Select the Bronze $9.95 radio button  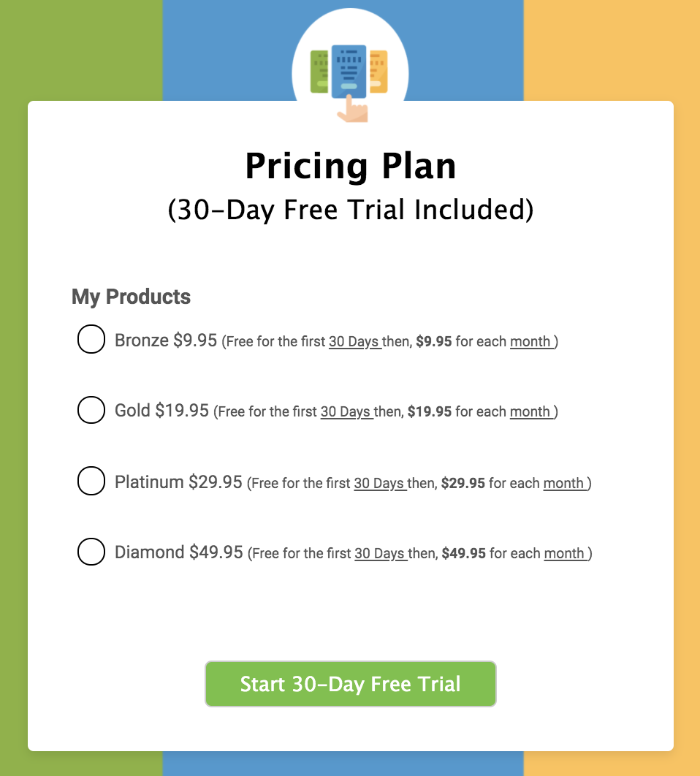91,340
